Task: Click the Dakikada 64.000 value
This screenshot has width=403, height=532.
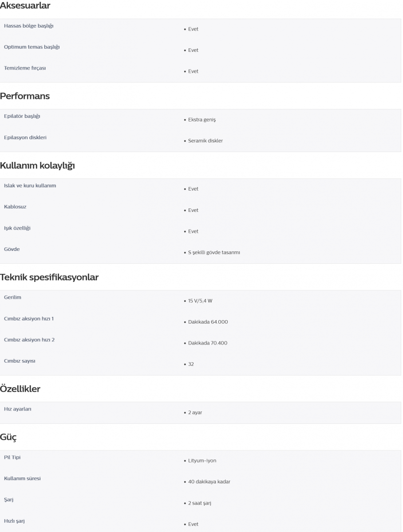Action: pos(208,322)
